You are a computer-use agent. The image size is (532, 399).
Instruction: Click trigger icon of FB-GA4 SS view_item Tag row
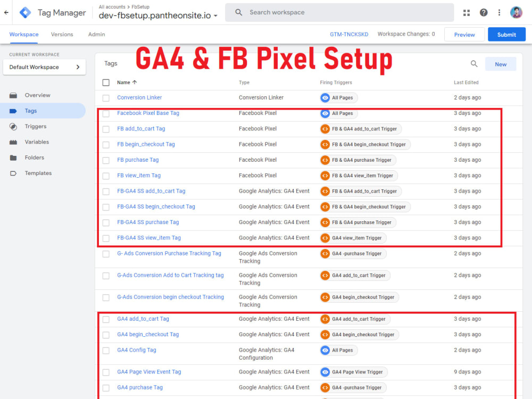[x=325, y=238]
